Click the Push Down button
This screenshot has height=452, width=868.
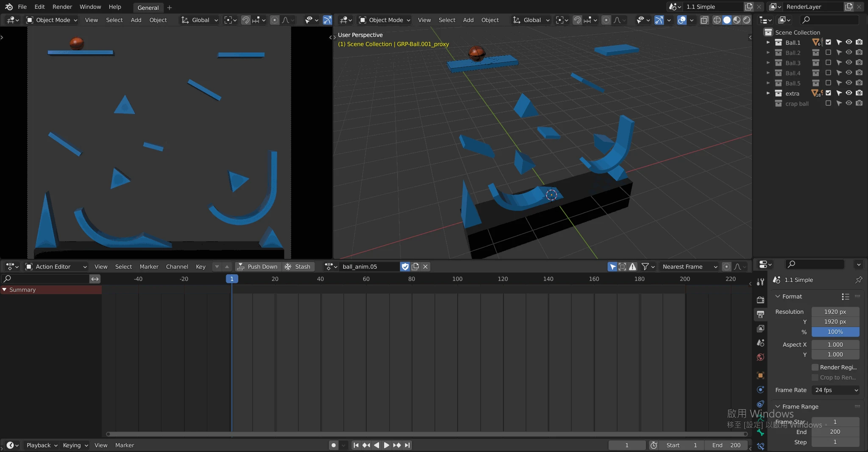(258, 266)
